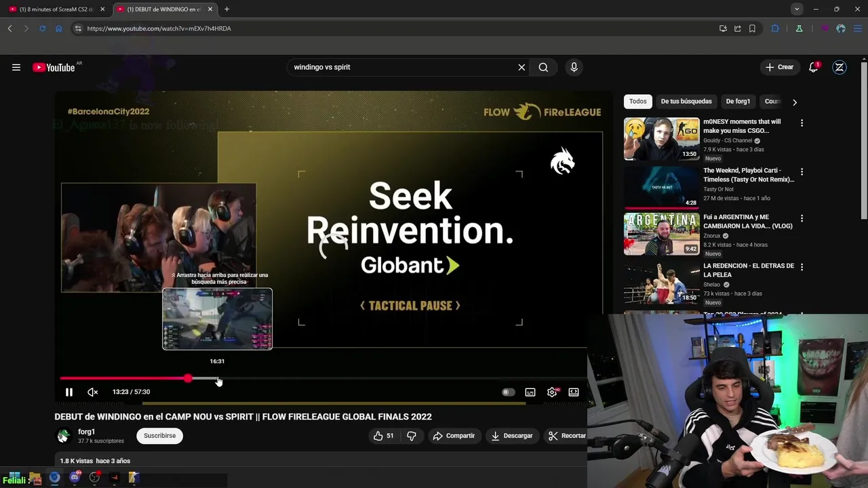The width and height of the screenshot is (868, 488).
Task: Open OBS Studio from the taskbar
Action: click(x=94, y=477)
